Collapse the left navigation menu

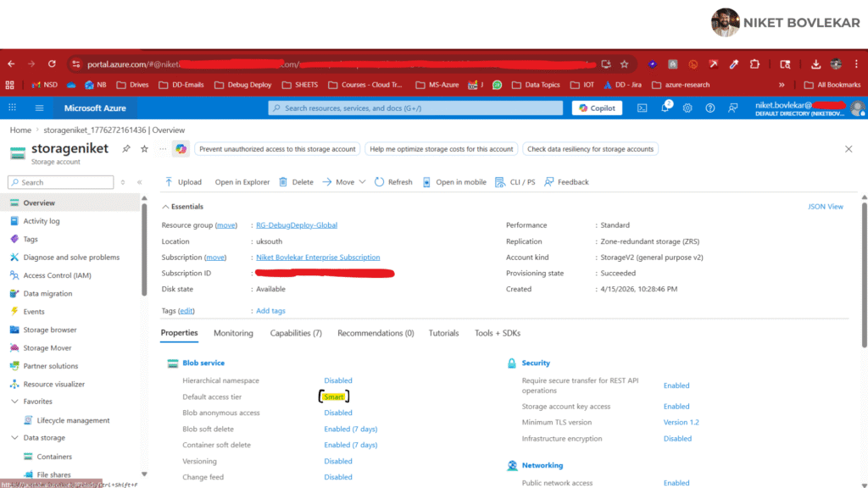140,183
